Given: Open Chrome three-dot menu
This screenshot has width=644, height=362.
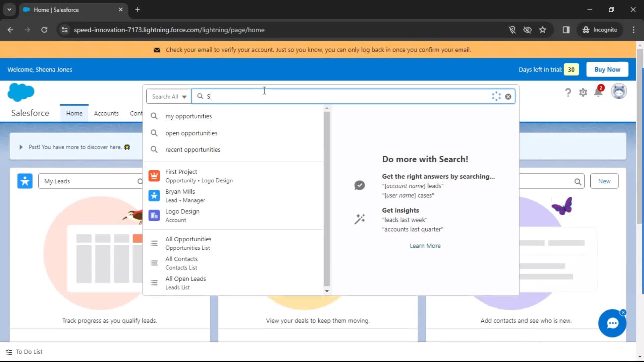Looking at the screenshot, I should click(633, 30).
